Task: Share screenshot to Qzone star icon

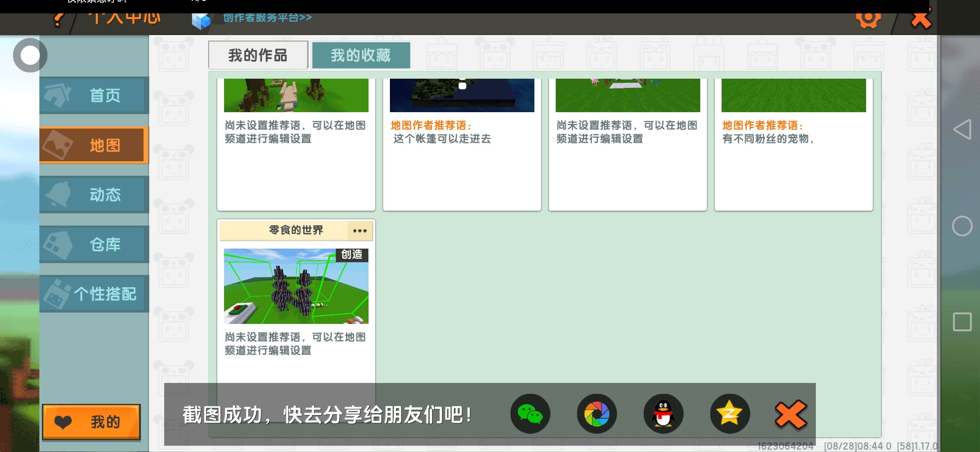Action: click(x=730, y=414)
